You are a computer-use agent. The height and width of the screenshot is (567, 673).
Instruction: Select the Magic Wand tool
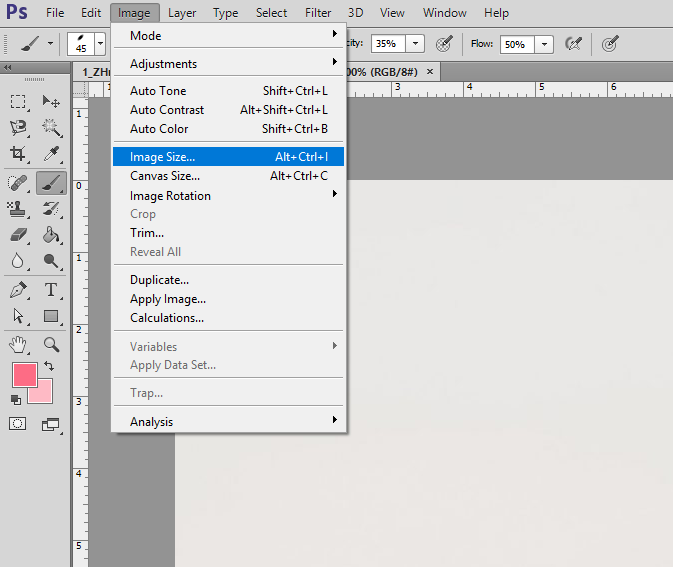pyautogui.click(x=51, y=127)
